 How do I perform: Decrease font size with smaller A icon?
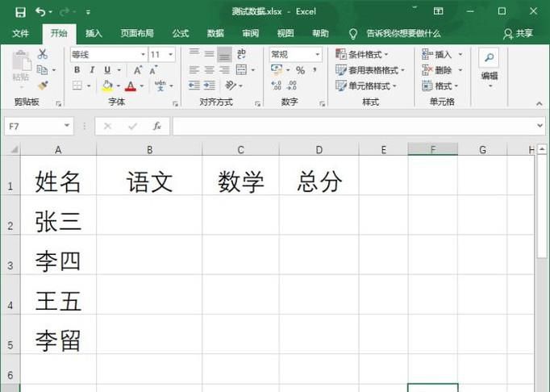[x=153, y=70]
